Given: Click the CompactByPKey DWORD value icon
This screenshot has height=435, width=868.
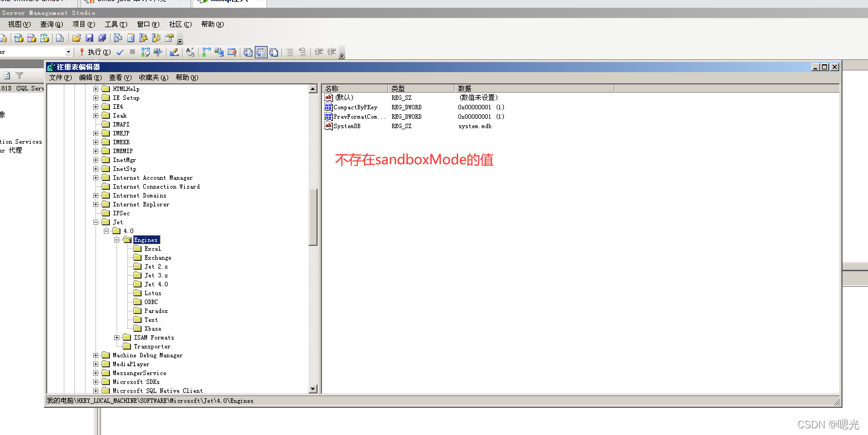Looking at the screenshot, I should pos(329,107).
